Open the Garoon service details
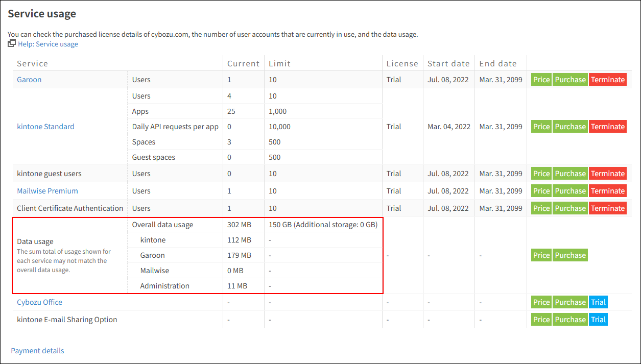Image resolution: width=641 pixels, height=364 pixels. click(x=29, y=79)
